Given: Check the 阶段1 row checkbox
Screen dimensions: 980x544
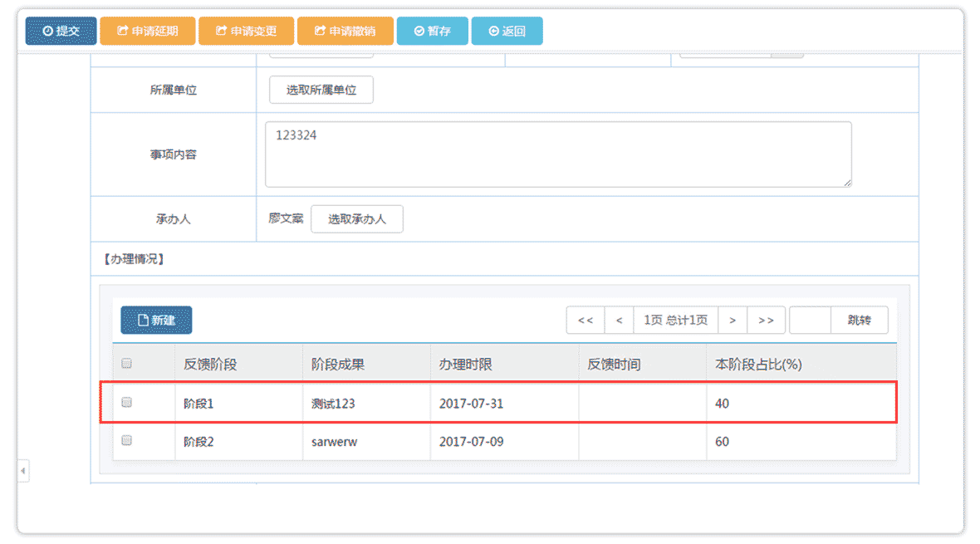Looking at the screenshot, I should click(126, 402).
